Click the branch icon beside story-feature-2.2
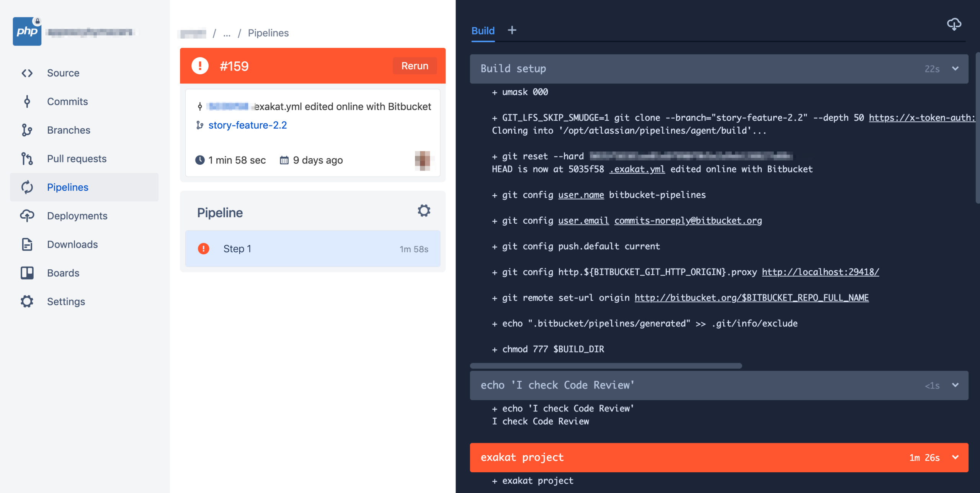 pyautogui.click(x=200, y=125)
